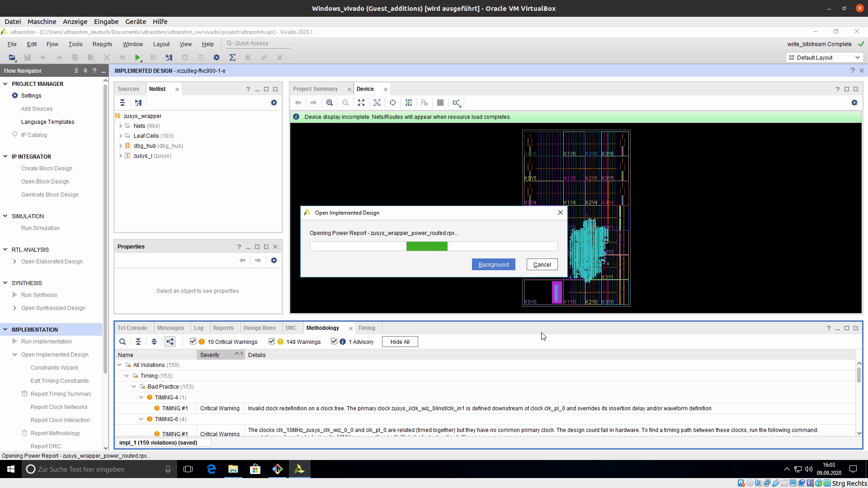This screenshot has height=488, width=868.
Task: Click the search icon in Methodology panel
Action: pos(123,342)
